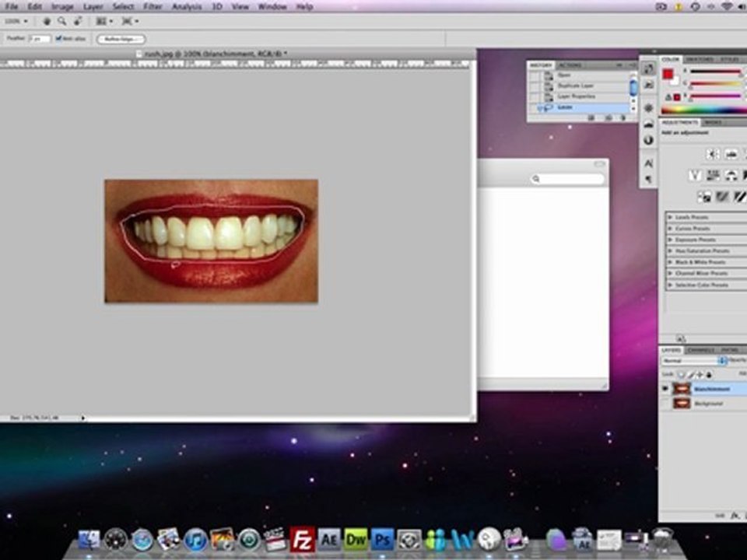Click the gamut warning triangle in Color panel
747x560 pixels.
coord(668,97)
